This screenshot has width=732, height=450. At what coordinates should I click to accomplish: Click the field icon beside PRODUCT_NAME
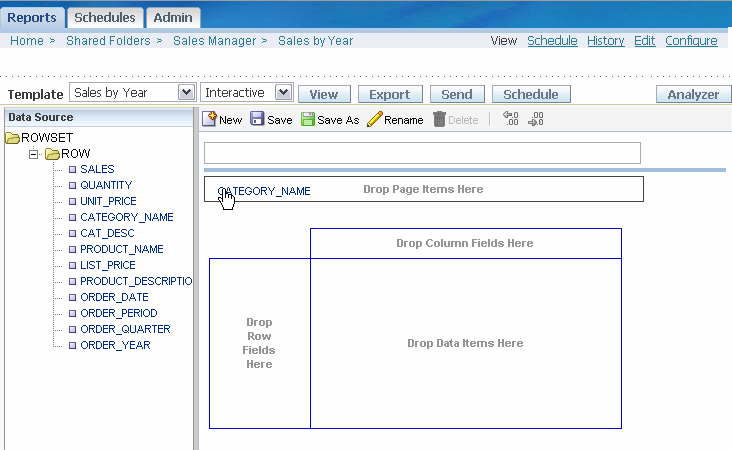coord(72,249)
